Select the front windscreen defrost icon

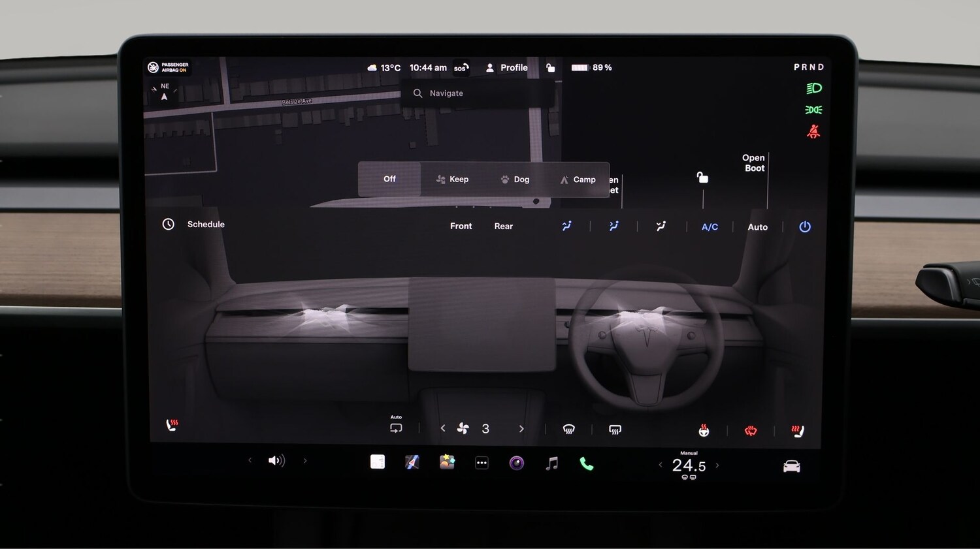569,429
